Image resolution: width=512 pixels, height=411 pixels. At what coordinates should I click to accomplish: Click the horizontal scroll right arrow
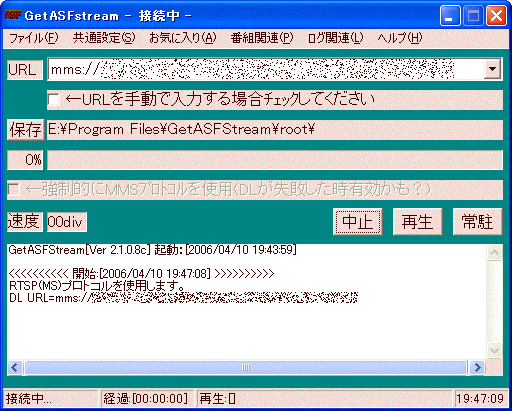click(477, 367)
